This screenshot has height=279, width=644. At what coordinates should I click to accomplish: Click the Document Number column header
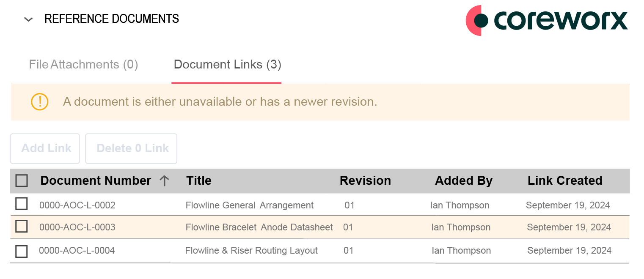point(95,181)
